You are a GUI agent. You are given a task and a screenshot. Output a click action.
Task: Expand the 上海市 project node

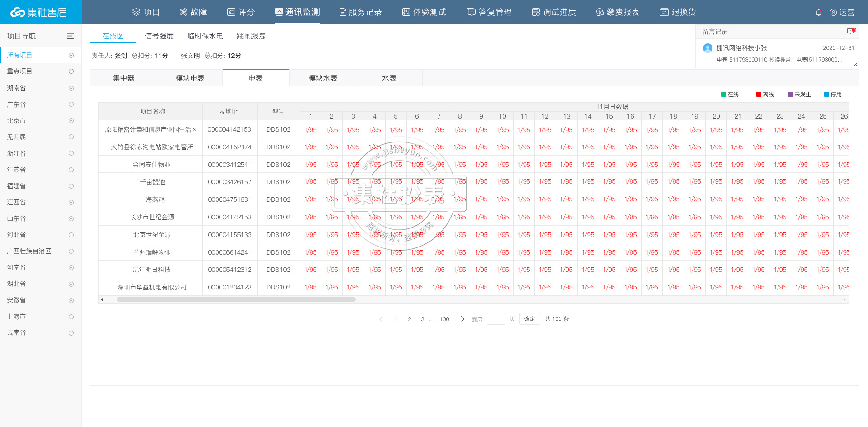pyautogui.click(x=71, y=317)
